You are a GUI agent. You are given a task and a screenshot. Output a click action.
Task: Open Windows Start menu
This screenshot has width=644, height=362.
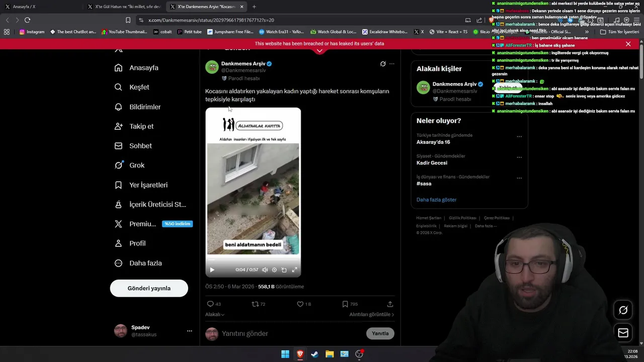click(285, 354)
